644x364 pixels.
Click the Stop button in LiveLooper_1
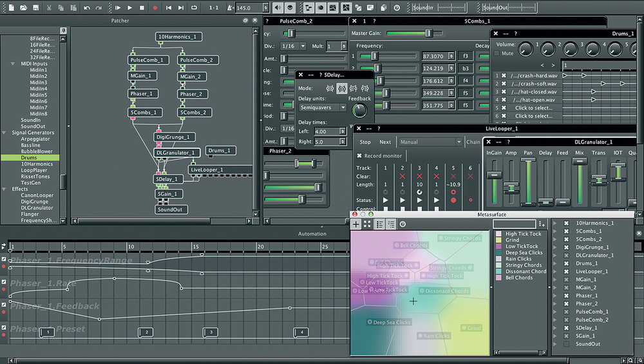tap(365, 142)
